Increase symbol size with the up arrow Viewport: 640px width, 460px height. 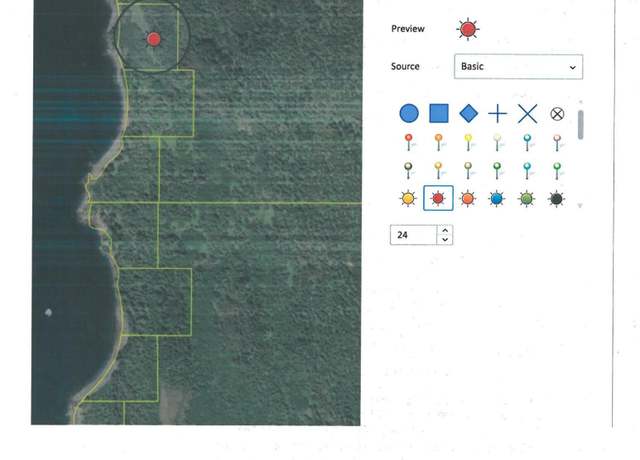click(445, 231)
